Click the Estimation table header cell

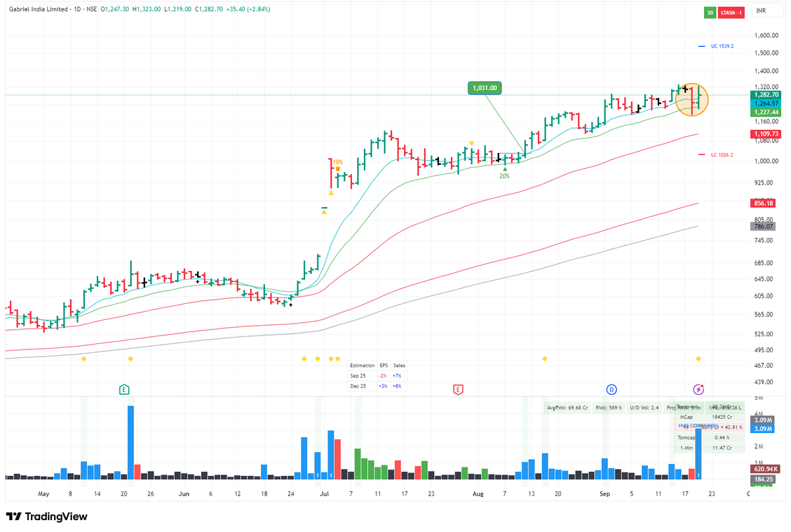[x=362, y=365]
